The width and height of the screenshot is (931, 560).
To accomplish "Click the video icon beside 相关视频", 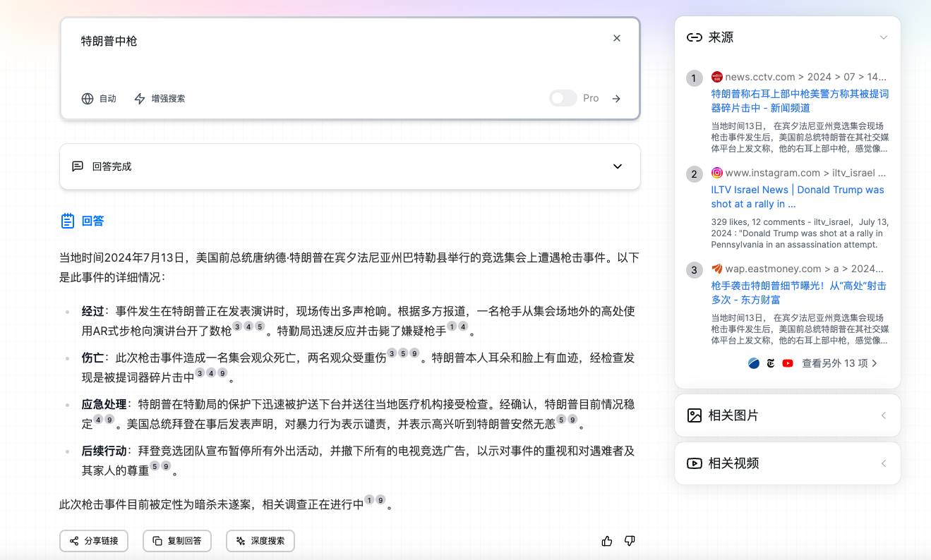I will (694, 463).
